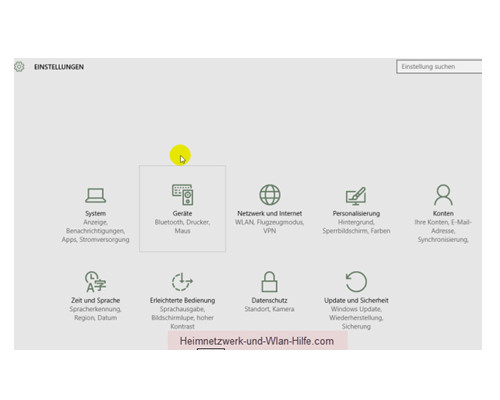This screenshot has width=500, height=400.
Task: Select the Zeit und Sprache label
Action: pyautogui.click(x=95, y=300)
